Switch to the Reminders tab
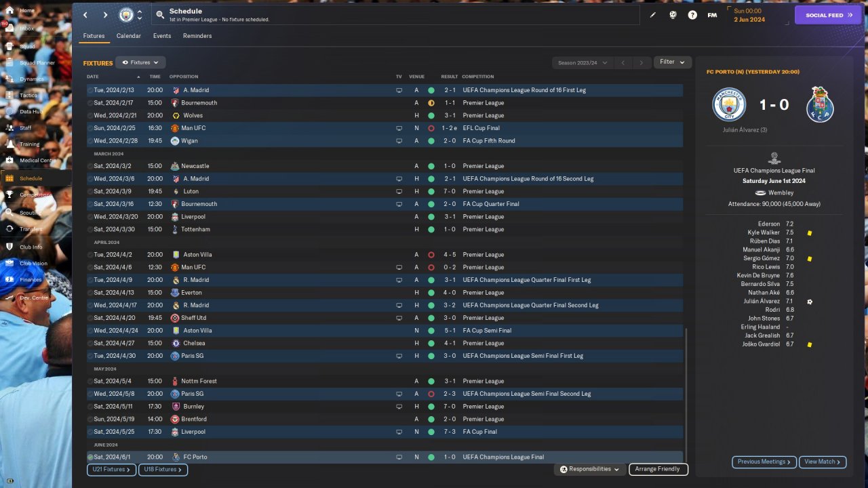Image resolution: width=868 pixels, height=488 pixels. point(197,36)
